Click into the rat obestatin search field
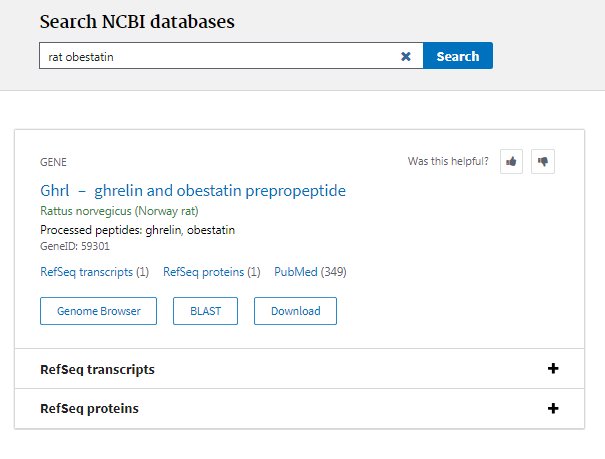This screenshot has width=605, height=459. pos(220,56)
